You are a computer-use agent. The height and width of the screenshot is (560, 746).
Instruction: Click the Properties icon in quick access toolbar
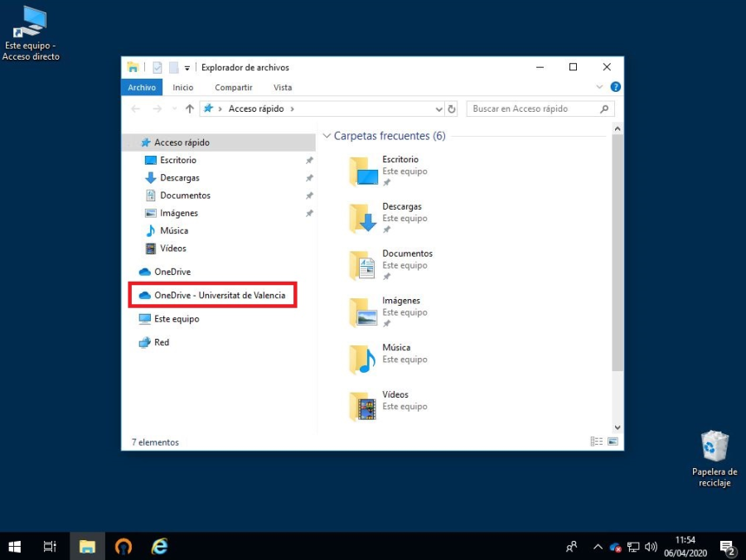157,67
